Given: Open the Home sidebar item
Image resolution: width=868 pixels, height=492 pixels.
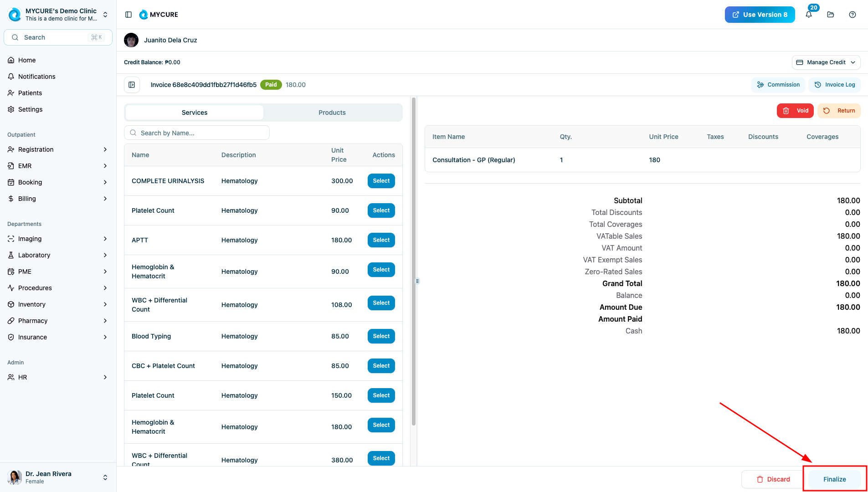Looking at the screenshot, I should [27, 60].
